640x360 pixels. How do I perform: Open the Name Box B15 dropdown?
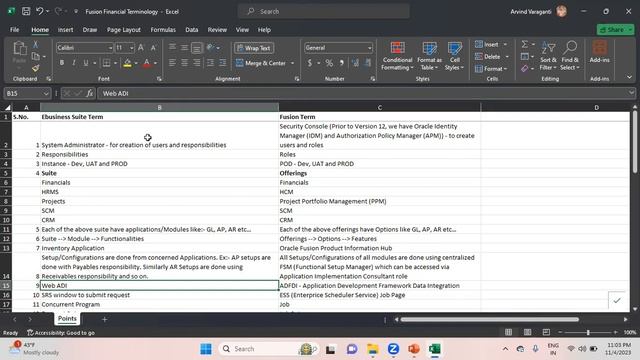click(46, 93)
